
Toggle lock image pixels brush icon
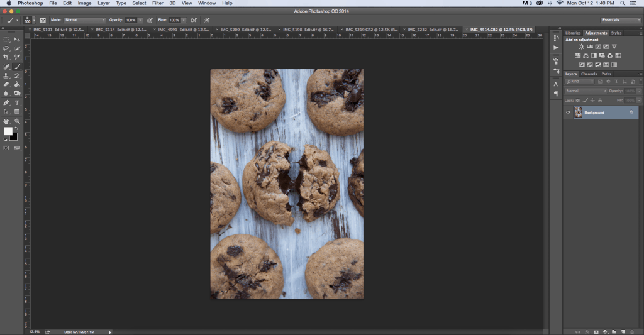(586, 100)
